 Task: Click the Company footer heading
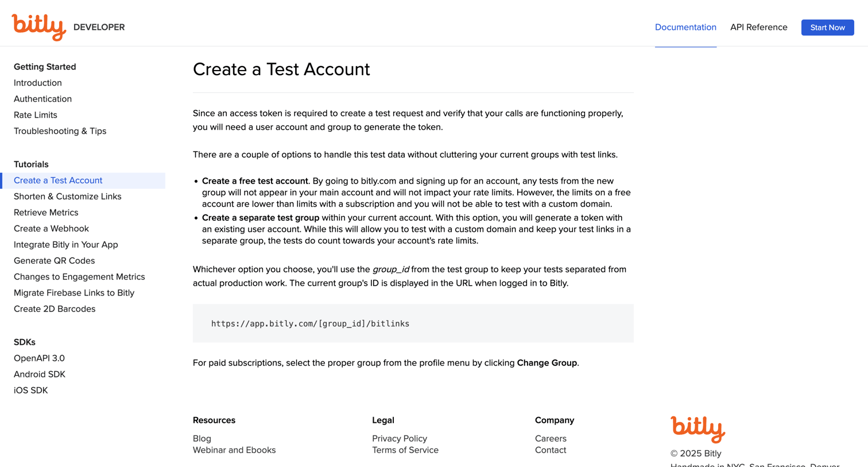click(x=555, y=420)
